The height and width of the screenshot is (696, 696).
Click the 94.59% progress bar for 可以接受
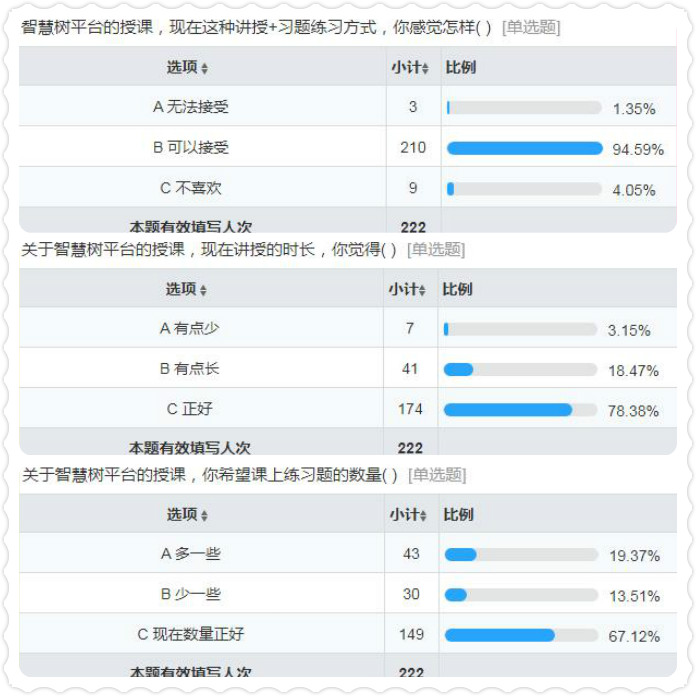(524, 148)
